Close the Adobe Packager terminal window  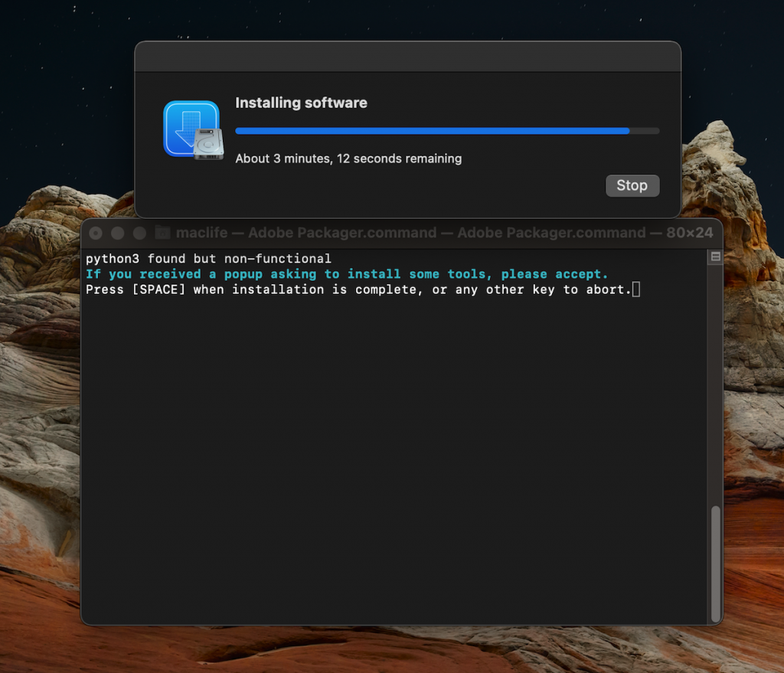click(96, 233)
